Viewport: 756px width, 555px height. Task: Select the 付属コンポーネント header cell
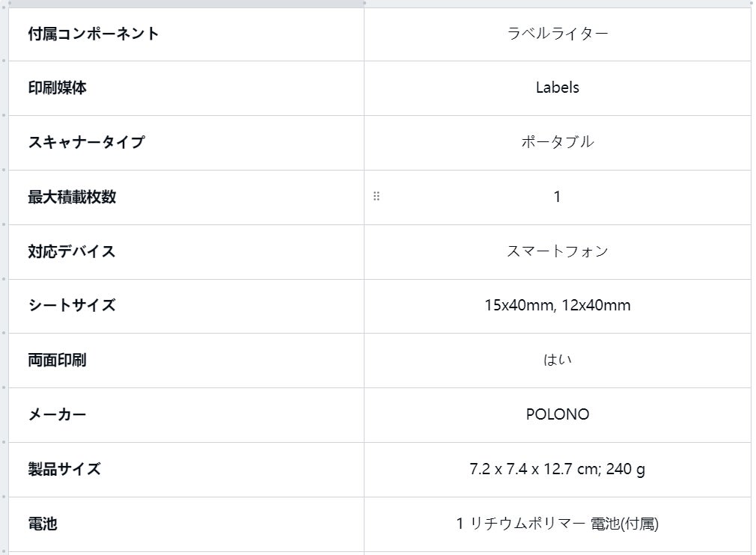94,34
